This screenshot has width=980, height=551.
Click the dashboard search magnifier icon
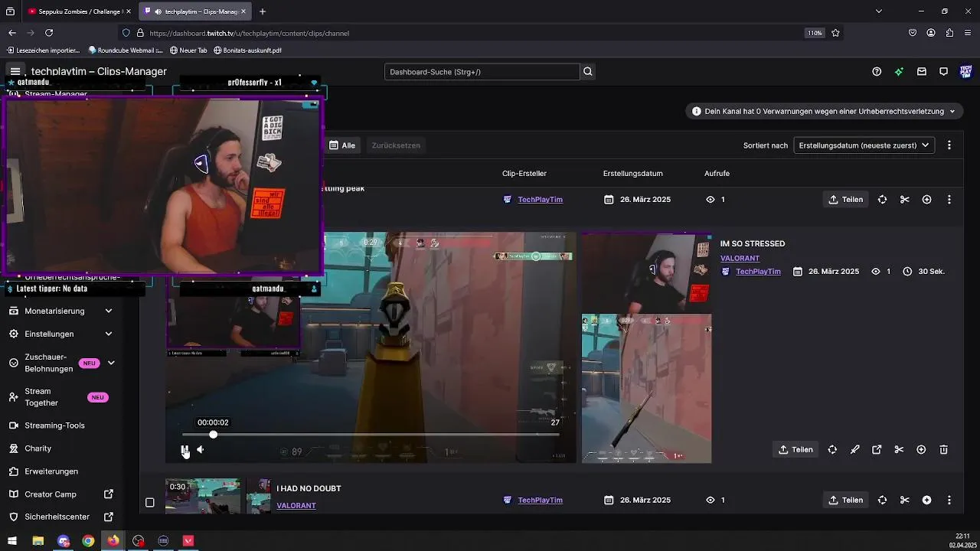[x=588, y=72]
